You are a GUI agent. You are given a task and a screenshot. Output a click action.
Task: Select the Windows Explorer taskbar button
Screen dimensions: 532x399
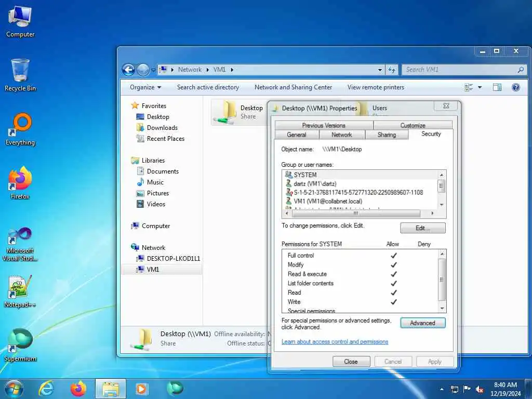pyautogui.click(x=111, y=389)
